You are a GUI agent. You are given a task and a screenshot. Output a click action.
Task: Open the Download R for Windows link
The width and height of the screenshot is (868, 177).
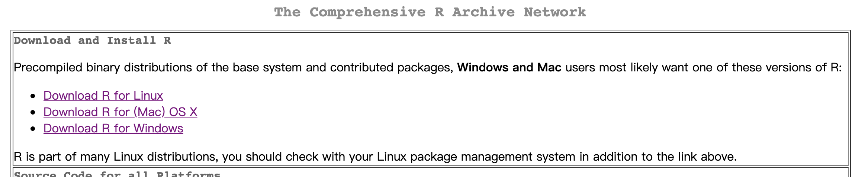coord(113,128)
